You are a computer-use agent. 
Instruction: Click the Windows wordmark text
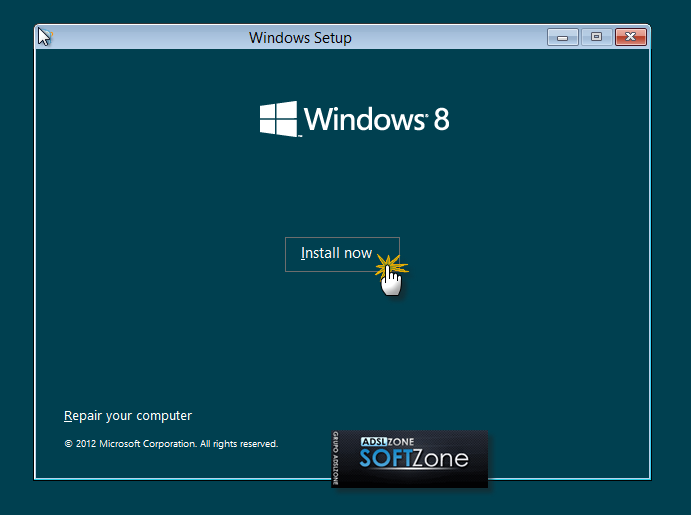pyautogui.click(x=365, y=120)
